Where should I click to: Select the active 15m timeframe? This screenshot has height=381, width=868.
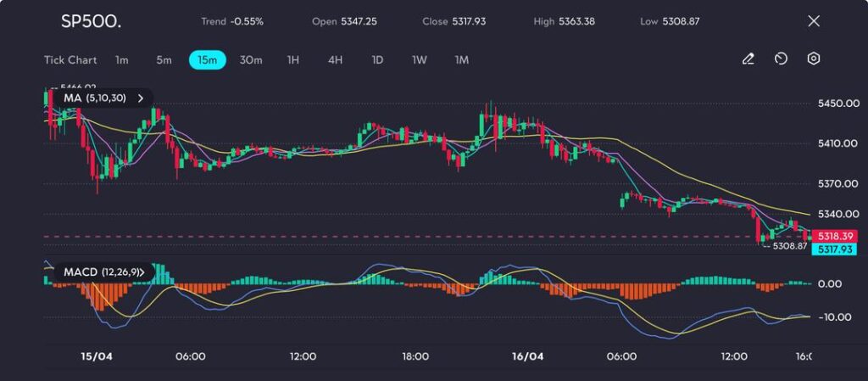point(207,60)
